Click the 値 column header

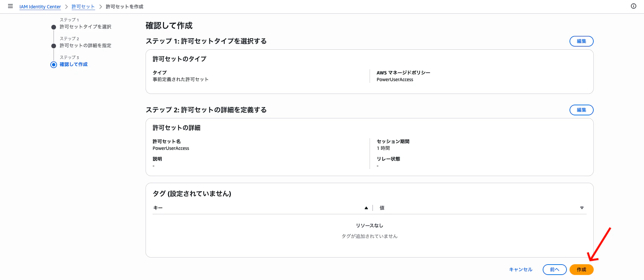click(x=382, y=208)
